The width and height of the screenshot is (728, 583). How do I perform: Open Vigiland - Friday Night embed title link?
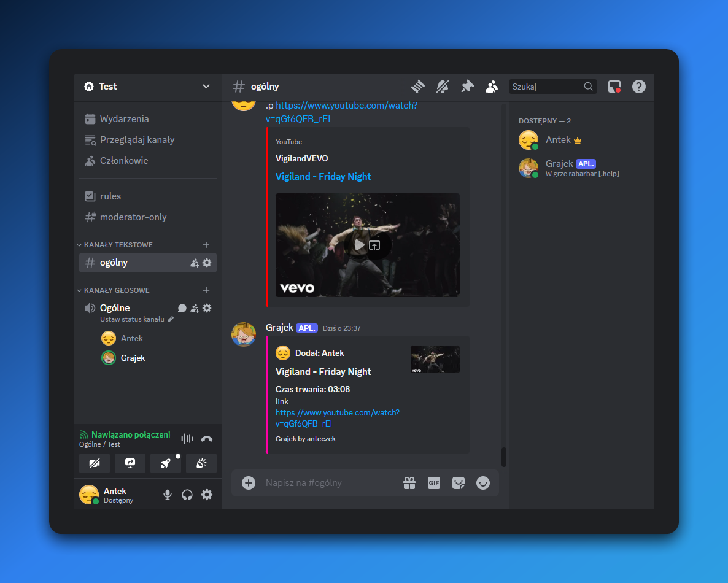[x=323, y=176]
